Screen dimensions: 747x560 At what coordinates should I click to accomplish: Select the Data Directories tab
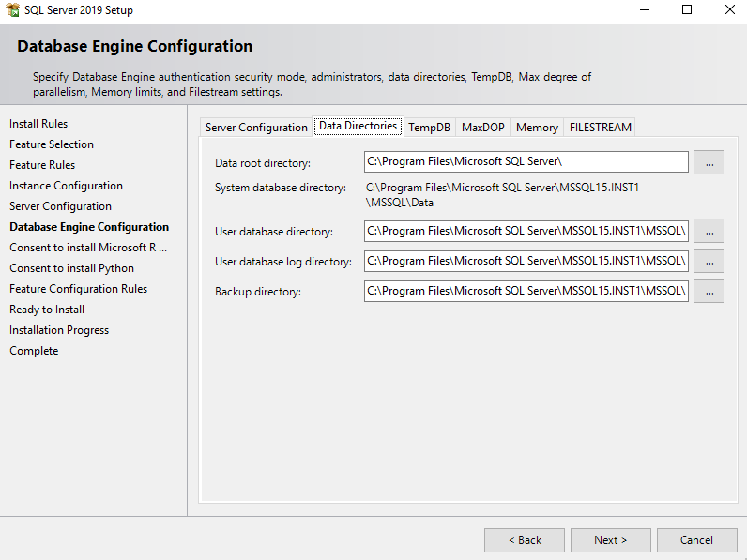coord(358,126)
